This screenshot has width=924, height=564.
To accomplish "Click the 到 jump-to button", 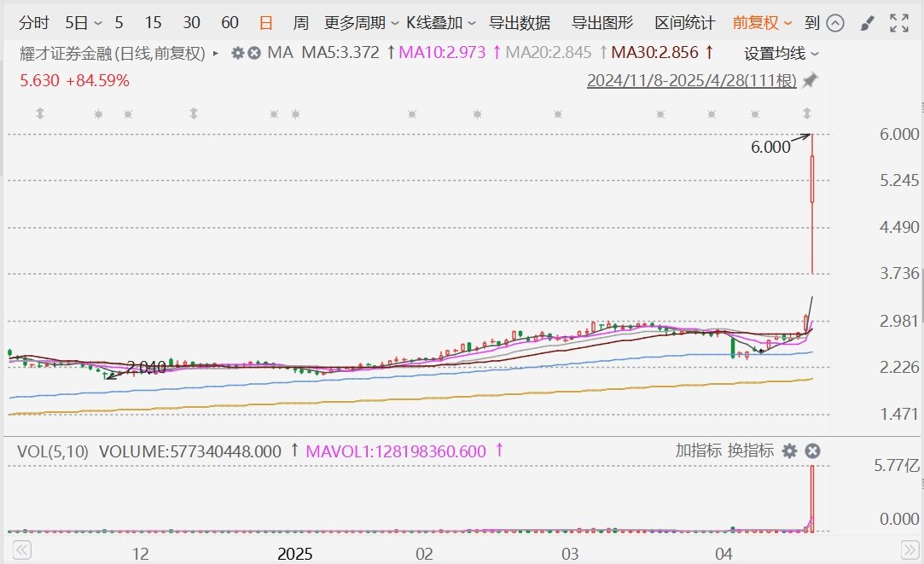I will point(811,23).
